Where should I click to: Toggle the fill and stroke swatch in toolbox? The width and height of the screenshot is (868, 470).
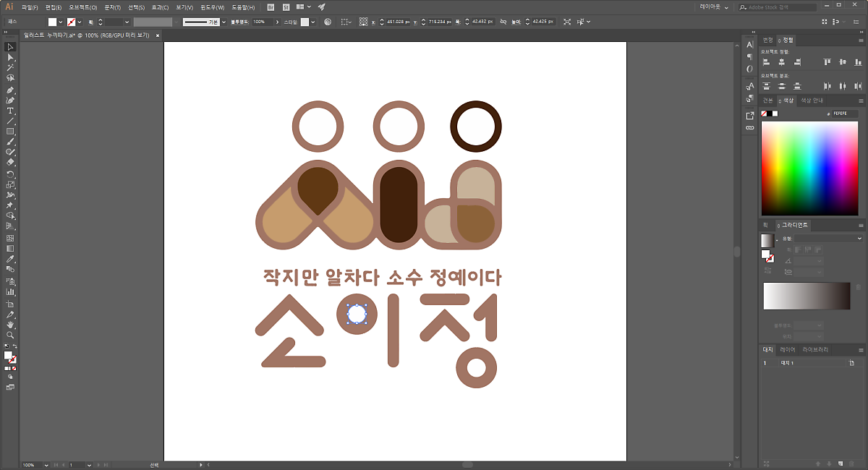tap(9, 356)
